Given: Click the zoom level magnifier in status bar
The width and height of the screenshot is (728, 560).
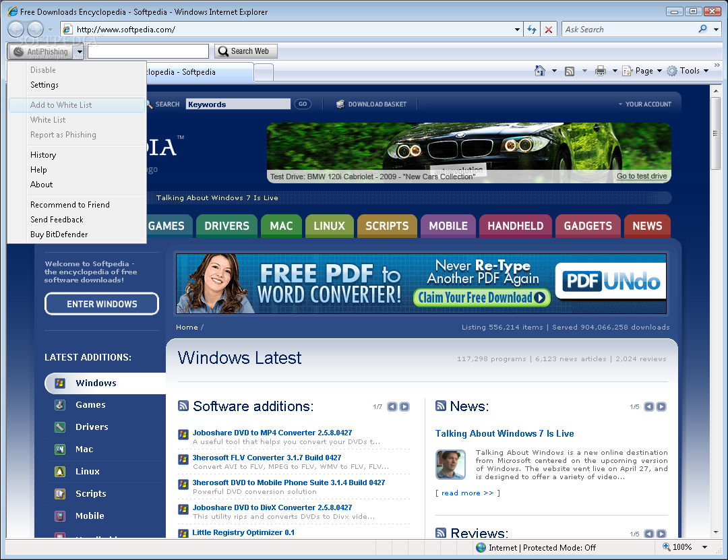Looking at the screenshot, I should (666, 547).
